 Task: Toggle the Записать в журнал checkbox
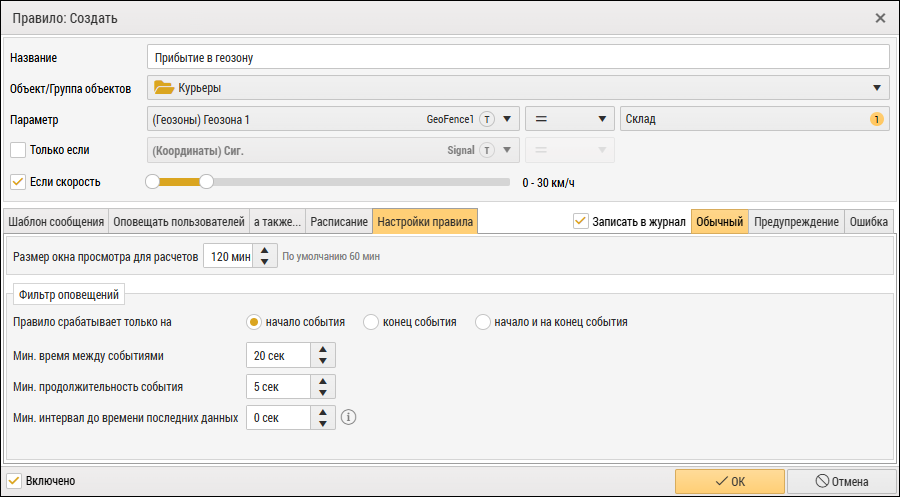coord(581,221)
